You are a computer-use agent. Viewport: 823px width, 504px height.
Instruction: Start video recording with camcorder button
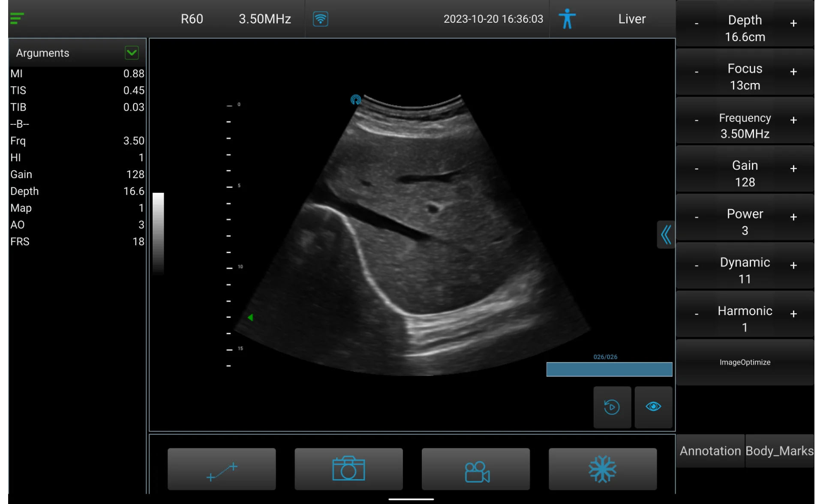coord(476,469)
